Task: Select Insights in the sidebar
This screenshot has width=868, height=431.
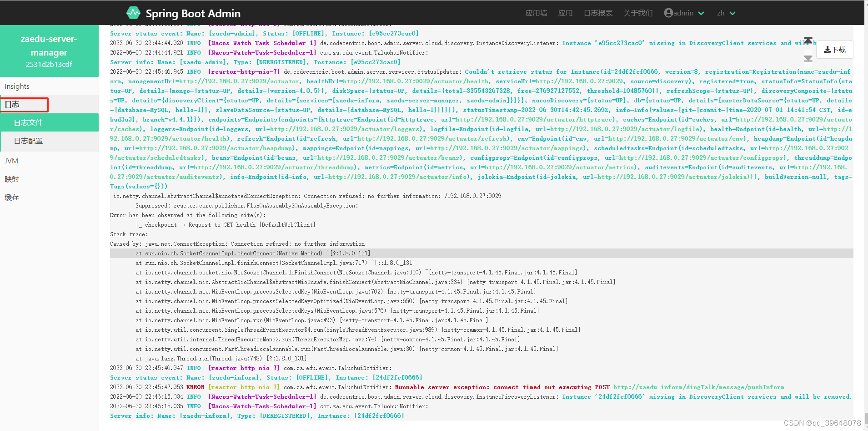Action: coord(49,86)
